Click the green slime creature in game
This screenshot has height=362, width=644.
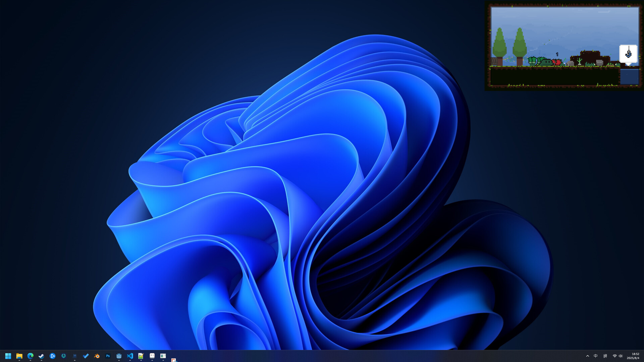click(x=546, y=62)
